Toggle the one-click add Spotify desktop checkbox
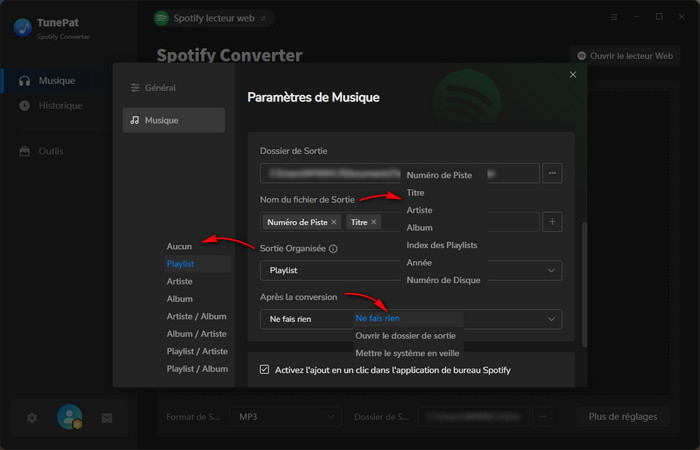700x450 pixels. tap(265, 370)
